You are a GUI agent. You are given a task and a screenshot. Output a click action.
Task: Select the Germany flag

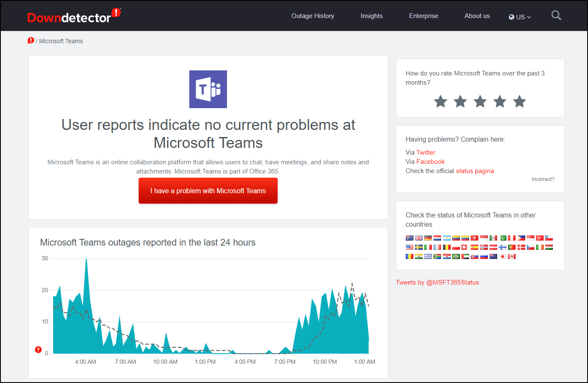[x=428, y=238]
